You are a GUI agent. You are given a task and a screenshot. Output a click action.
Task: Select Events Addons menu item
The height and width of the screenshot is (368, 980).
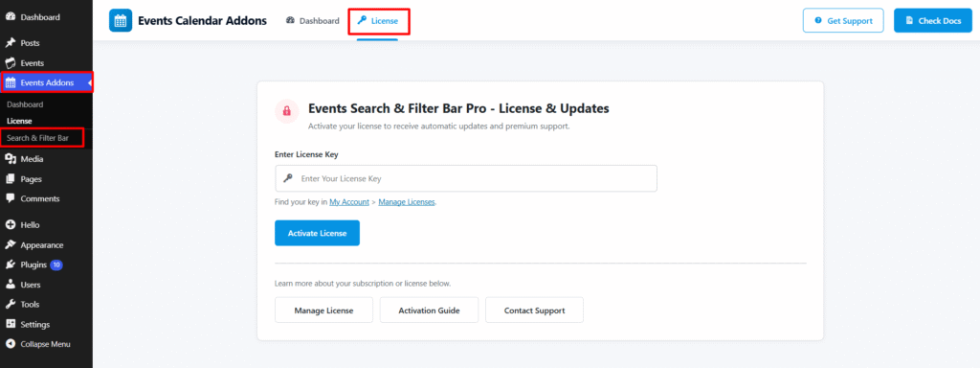(x=46, y=82)
